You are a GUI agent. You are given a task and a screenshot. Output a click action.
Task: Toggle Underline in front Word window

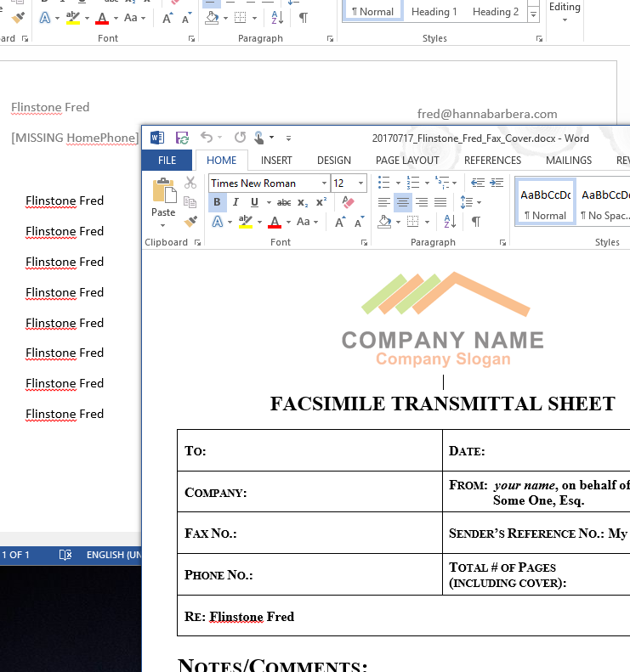tap(254, 202)
